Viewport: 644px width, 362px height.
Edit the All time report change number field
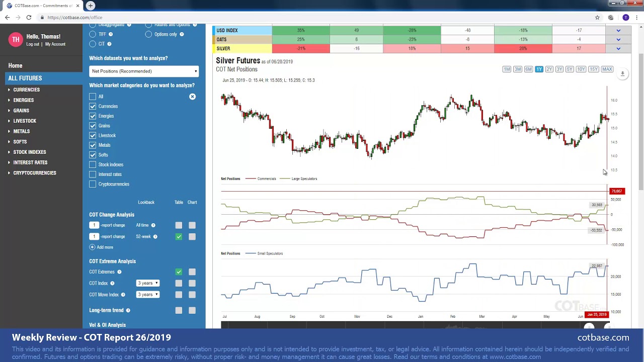pos(94,225)
